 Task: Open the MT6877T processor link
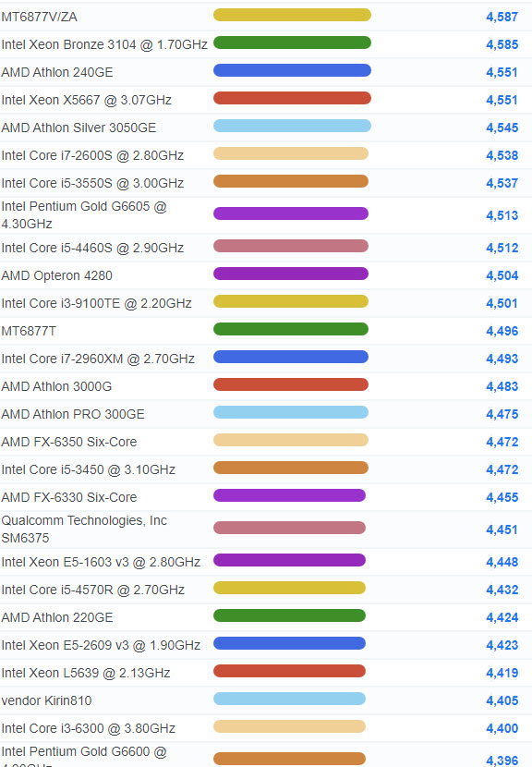click(29, 331)
